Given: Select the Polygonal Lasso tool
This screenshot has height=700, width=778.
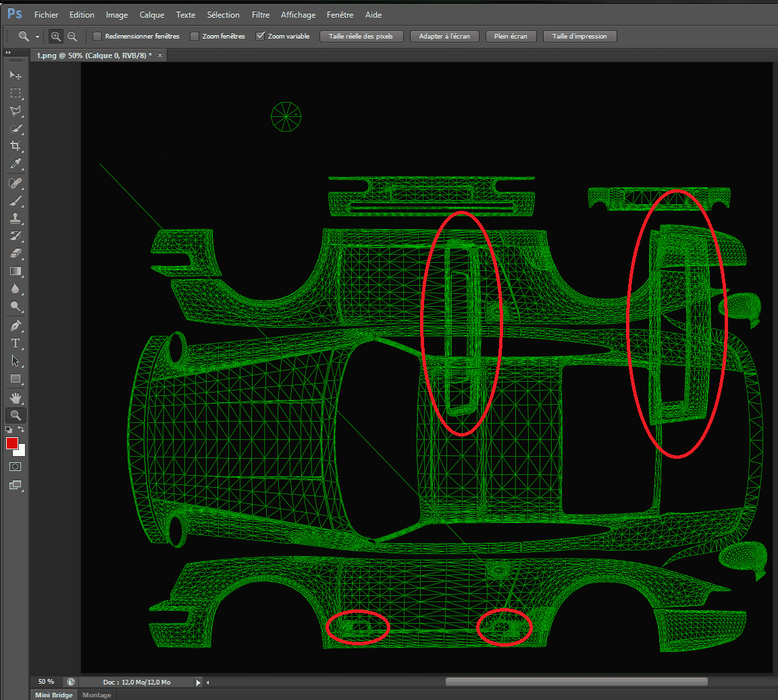Looking at the screenshot, I should (x=16, y=111).
